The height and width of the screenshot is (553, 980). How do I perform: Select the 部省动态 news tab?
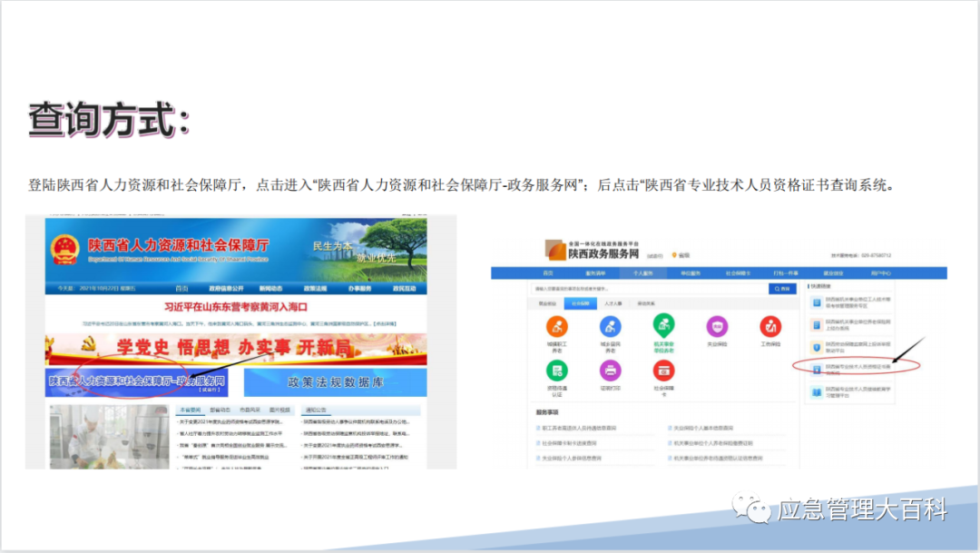click(x=220, y=410)
